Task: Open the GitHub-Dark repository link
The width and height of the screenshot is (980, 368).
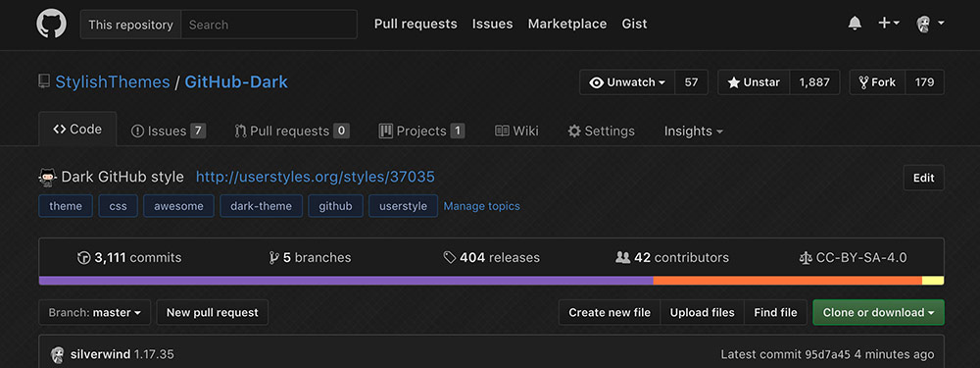Action: (236, 82)
